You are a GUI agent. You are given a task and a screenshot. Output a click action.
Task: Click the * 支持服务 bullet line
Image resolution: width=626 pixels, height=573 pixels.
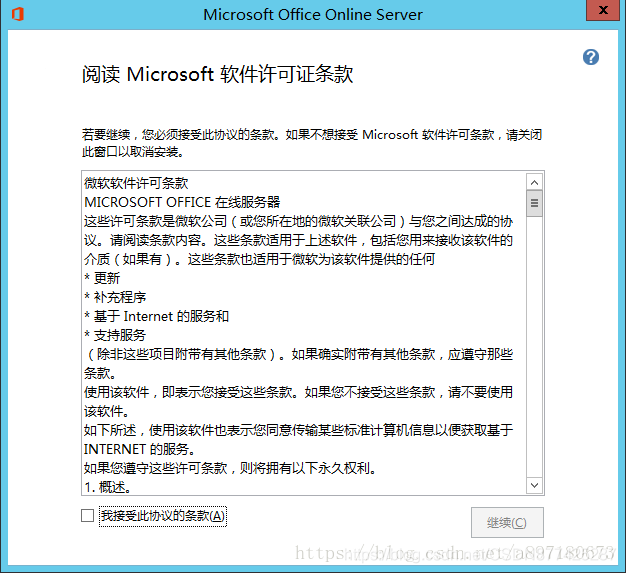(115, 335)
